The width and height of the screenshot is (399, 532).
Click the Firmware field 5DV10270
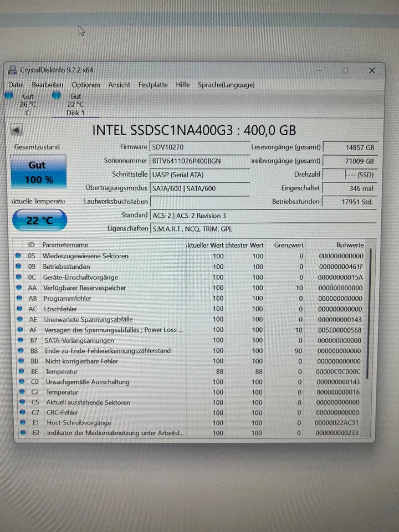[200, 147]
